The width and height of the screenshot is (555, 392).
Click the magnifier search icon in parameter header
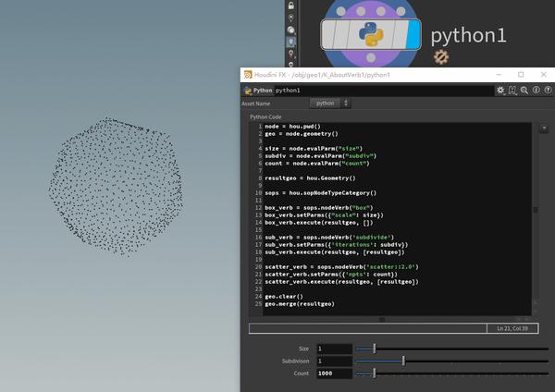pos(524,91)
